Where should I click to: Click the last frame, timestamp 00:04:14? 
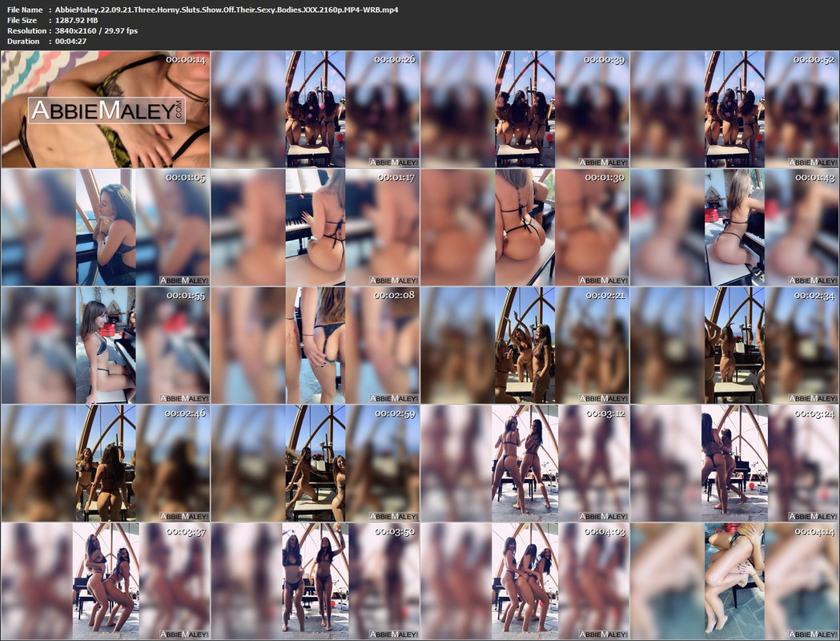734,581
